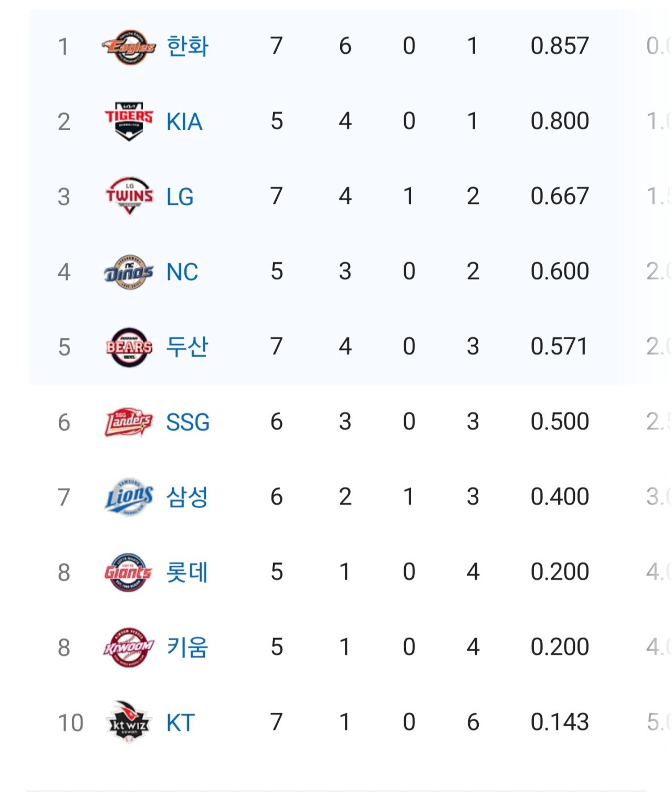Select the 삼성 team name link

coord(187,497)
